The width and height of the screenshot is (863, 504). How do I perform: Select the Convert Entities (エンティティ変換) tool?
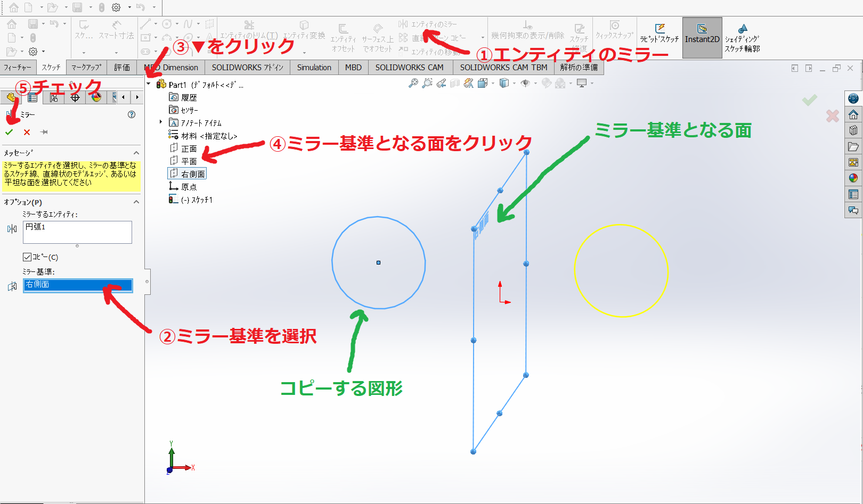304,30
